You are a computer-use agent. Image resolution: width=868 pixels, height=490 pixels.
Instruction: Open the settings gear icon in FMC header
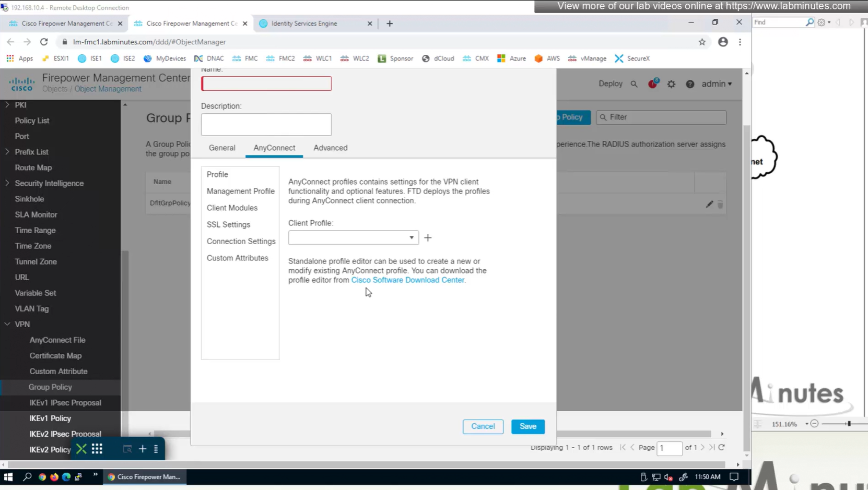click(671, 84)
